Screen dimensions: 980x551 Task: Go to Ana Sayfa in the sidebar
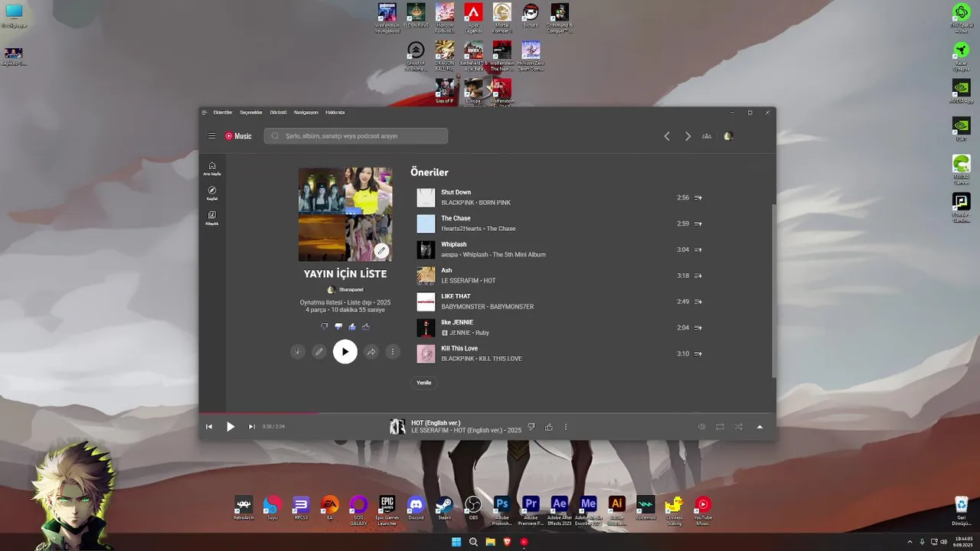[212, 168]
